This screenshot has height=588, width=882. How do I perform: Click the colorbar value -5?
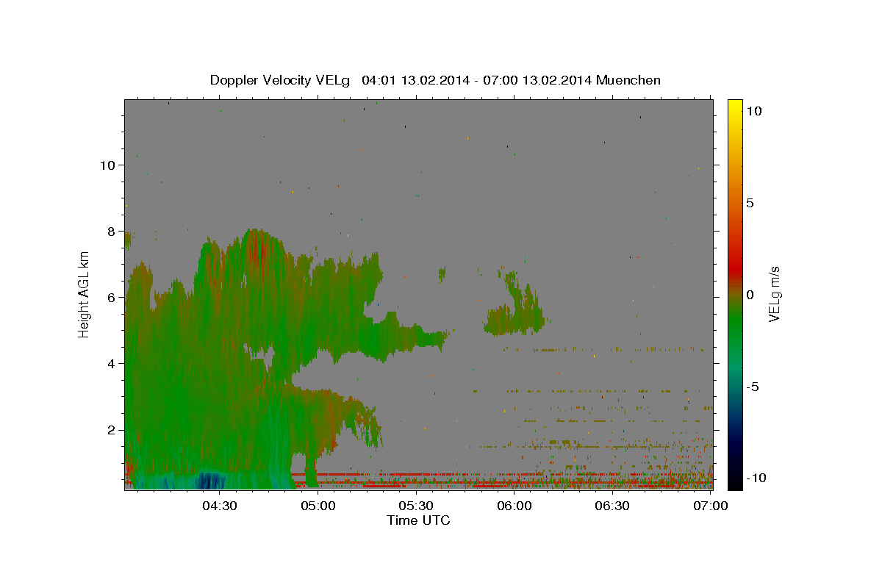tap(753, 387)
